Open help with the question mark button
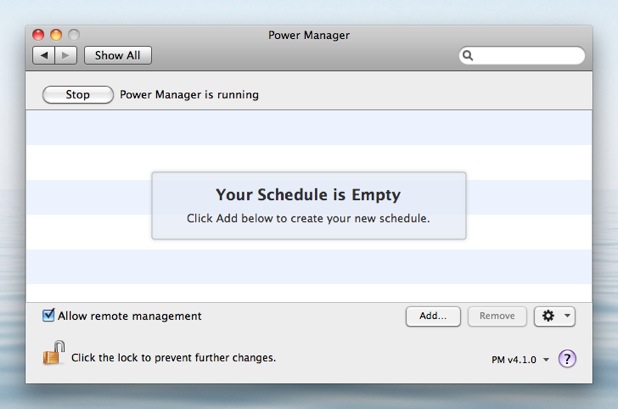 click(567, 359)
